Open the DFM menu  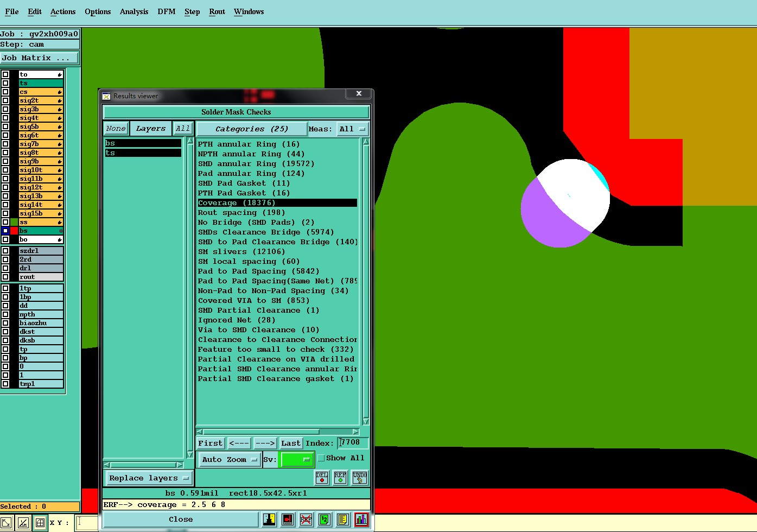(x=167, y=11)
